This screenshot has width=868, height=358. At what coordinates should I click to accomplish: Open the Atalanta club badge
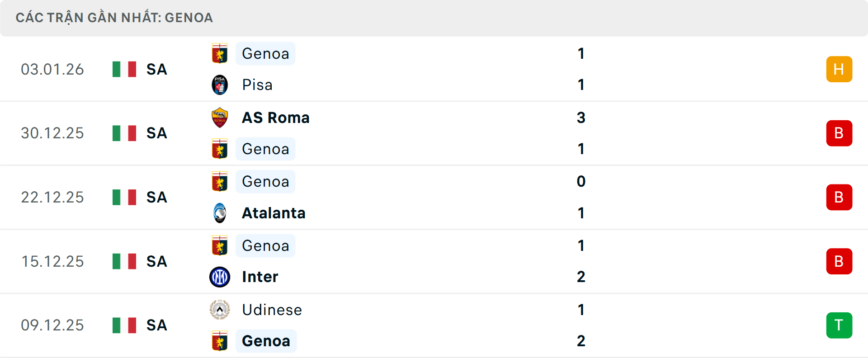coord(220,213)
